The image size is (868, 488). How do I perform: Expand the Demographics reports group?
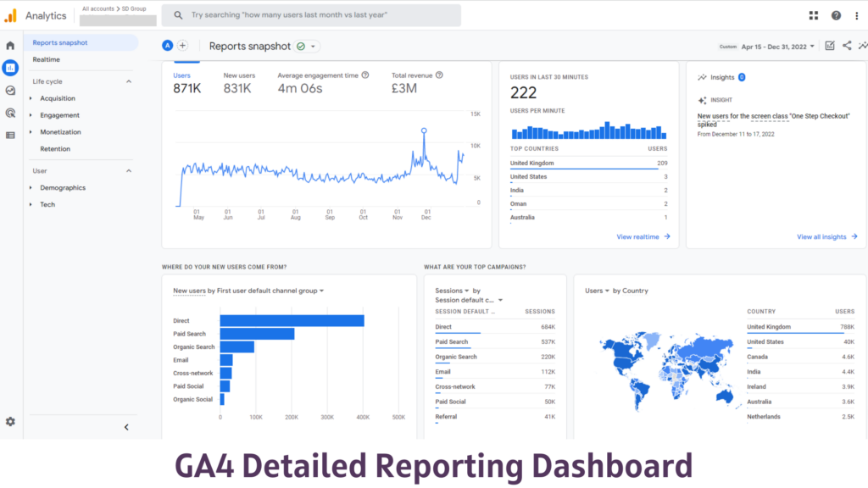tap(31, 188)
